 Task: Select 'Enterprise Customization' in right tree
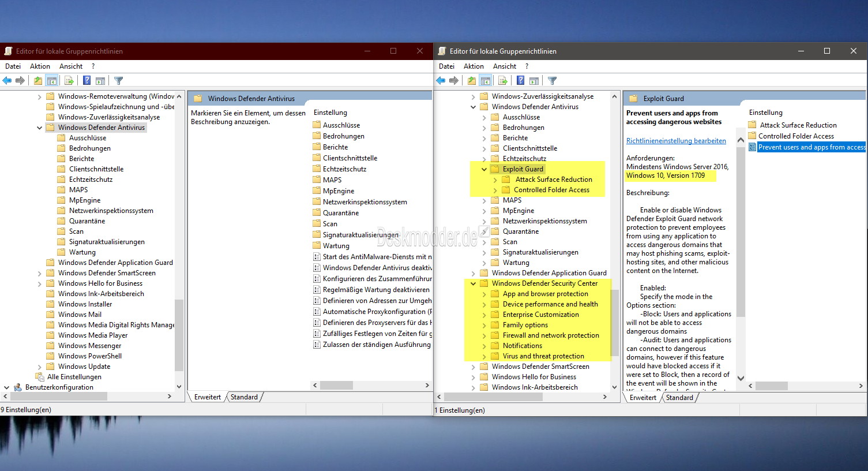(541, 315)
